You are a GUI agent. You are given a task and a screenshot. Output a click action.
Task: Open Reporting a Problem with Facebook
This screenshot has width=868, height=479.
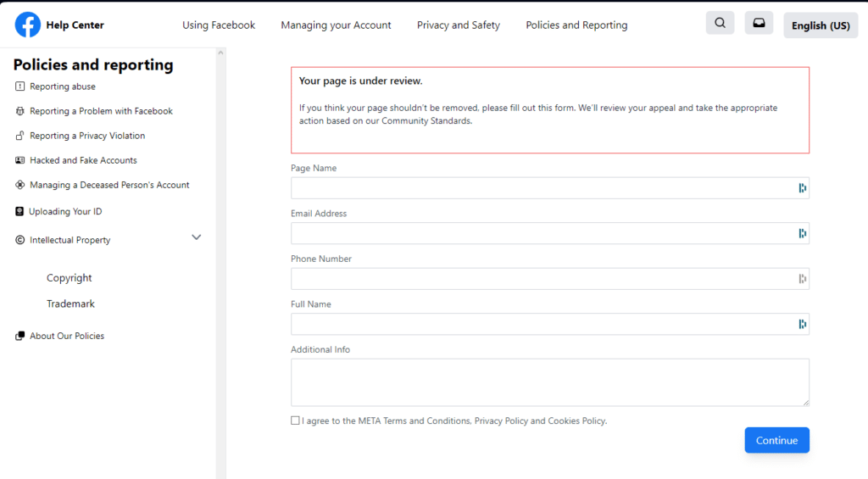pos(102,111)
